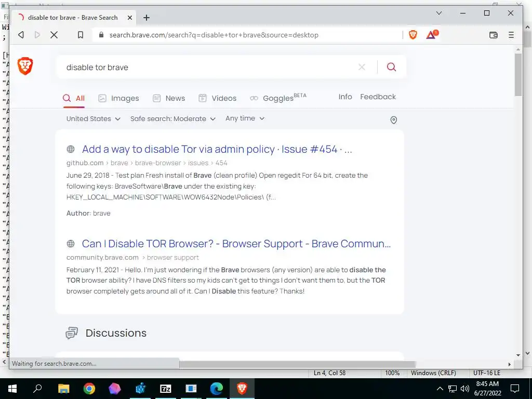
Task: Open the Brave hamburger main menu
Action: pos(511,35)
